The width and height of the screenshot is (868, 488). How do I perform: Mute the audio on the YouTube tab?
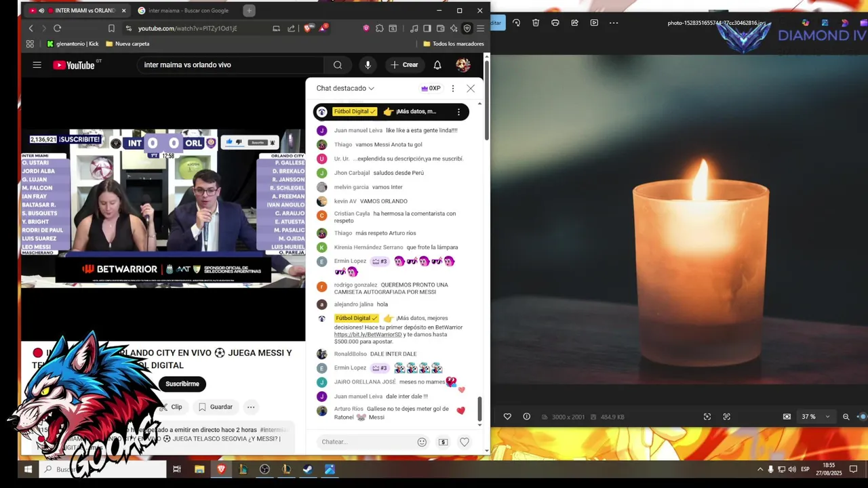coord(41,11)
